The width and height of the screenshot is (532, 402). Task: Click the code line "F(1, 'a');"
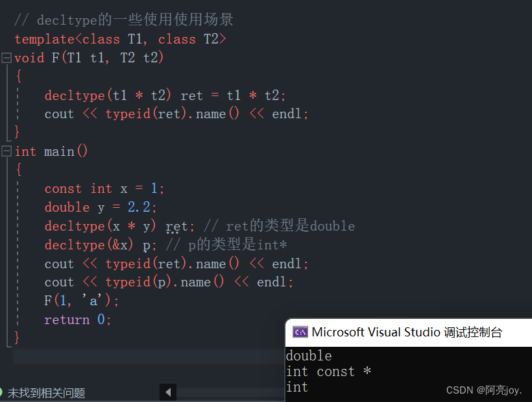82,301
